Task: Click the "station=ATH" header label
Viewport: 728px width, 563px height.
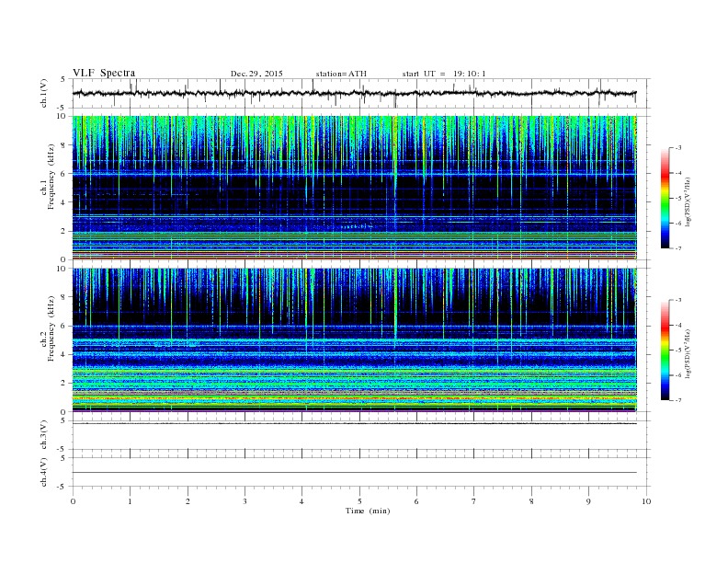Action: (x=341, y=74)
